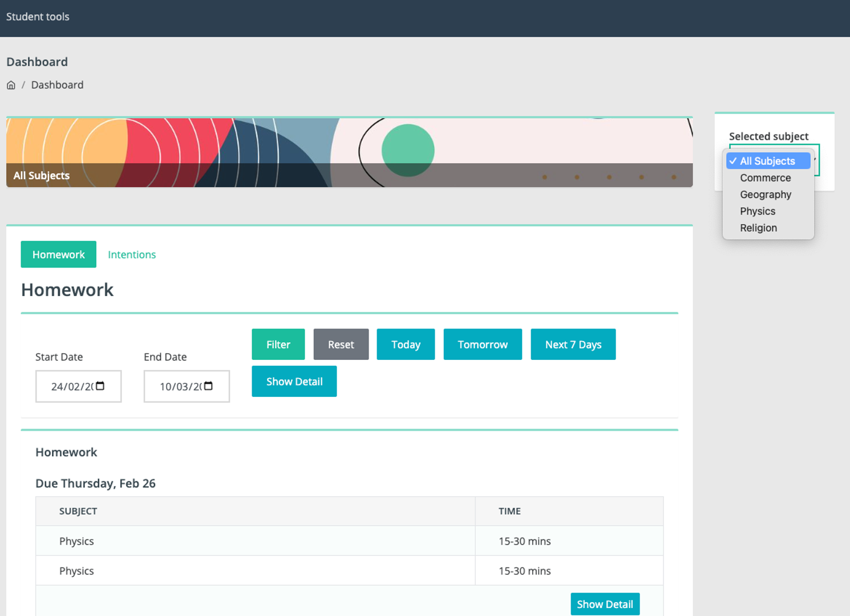The image size is (850, 616).
Task: Switch to the Homework tab
Action: [x=58, y=254]
